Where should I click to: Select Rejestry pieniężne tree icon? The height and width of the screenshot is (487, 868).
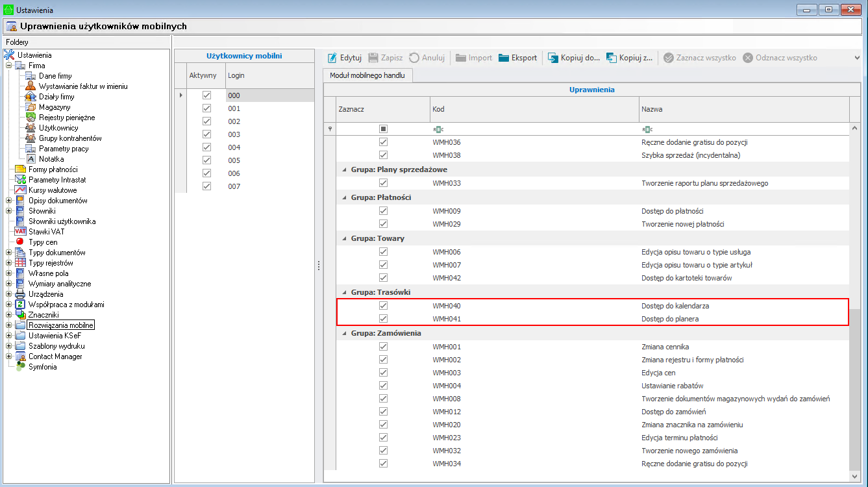click(31, 118)
